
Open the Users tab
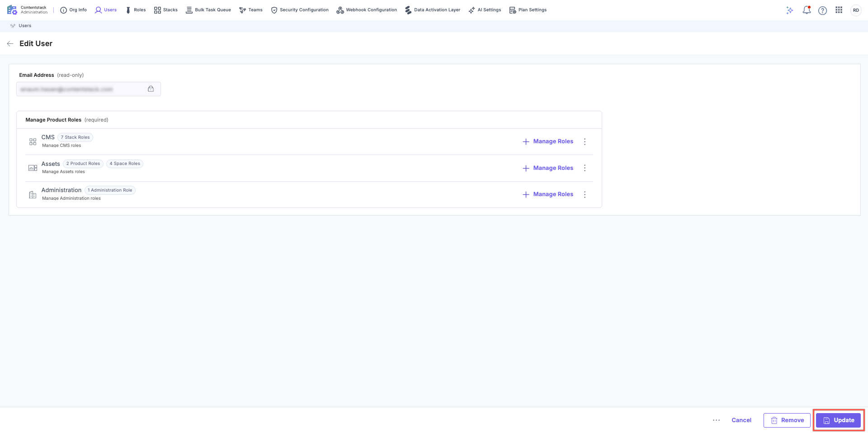click(x=105, y=10)
